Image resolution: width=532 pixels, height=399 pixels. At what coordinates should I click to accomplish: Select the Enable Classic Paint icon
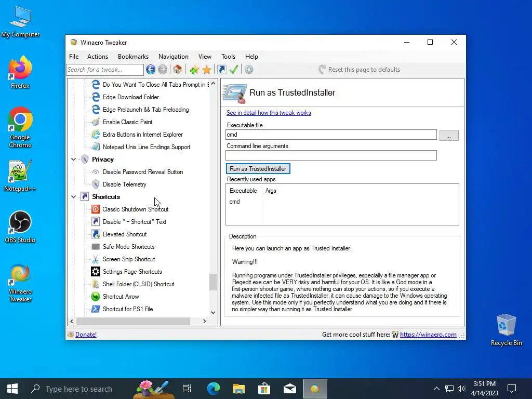[96, 122]
